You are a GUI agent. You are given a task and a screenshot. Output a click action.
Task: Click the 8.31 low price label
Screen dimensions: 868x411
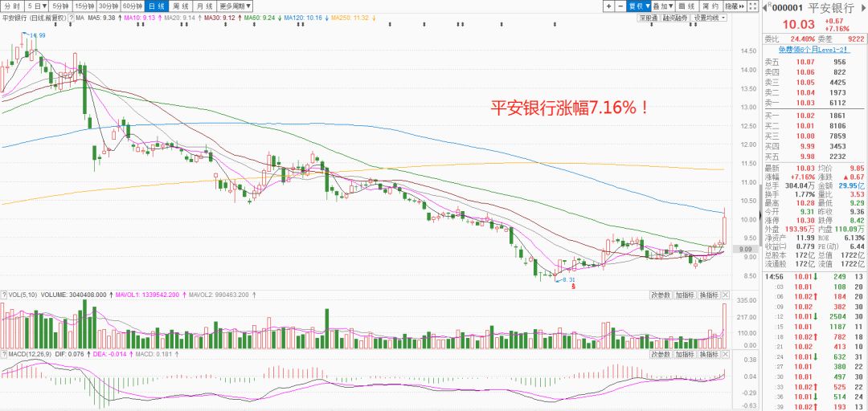pos(569,280)
